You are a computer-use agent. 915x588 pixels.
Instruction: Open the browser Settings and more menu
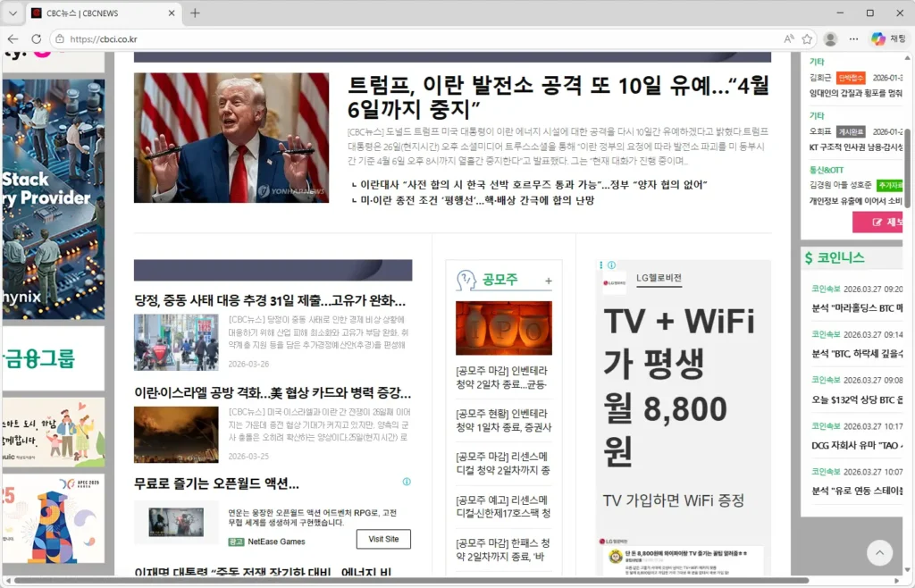(x=853, y=39)
